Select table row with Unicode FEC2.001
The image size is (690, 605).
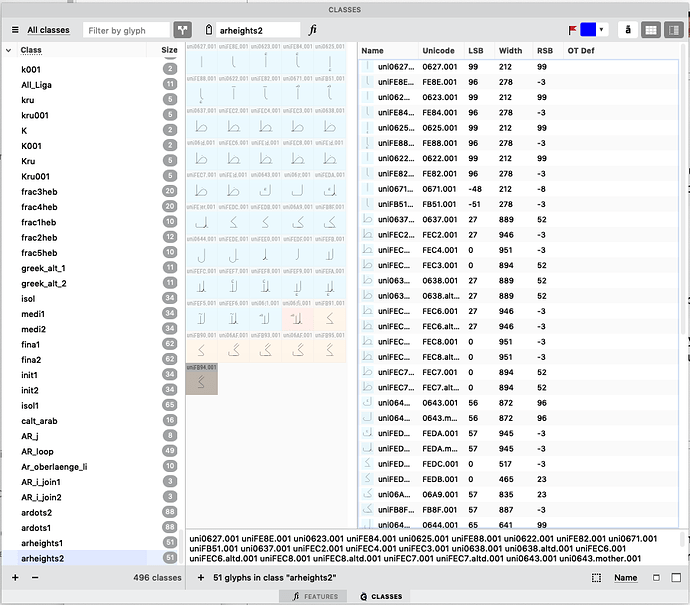pos(518,235)
